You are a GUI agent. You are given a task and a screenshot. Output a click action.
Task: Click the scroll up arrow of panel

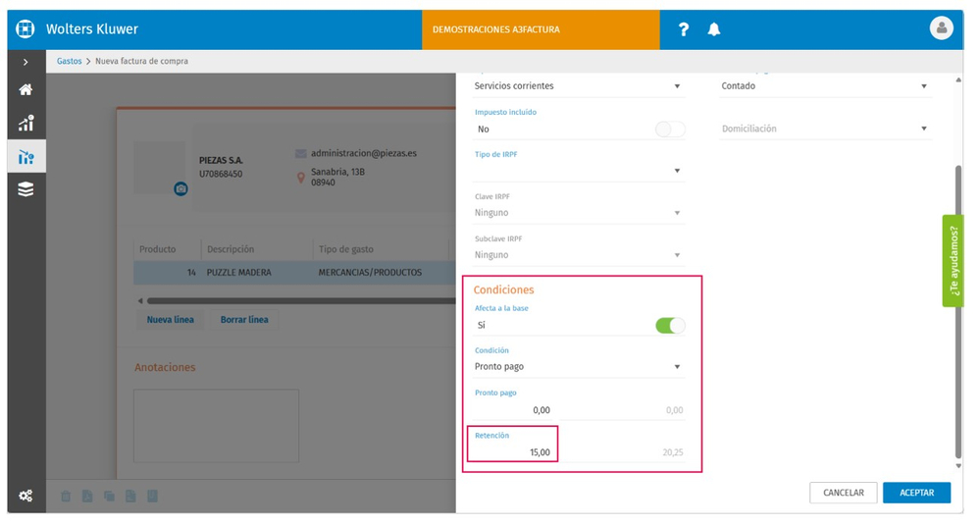click(x=958, y=80)
